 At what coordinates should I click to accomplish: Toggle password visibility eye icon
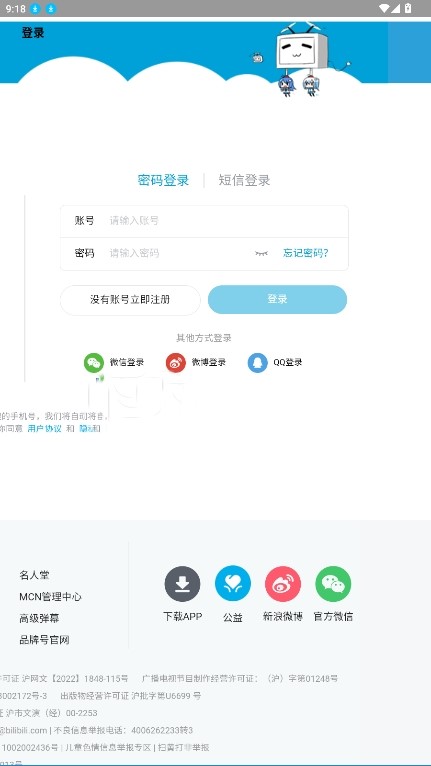coord(261,253)
